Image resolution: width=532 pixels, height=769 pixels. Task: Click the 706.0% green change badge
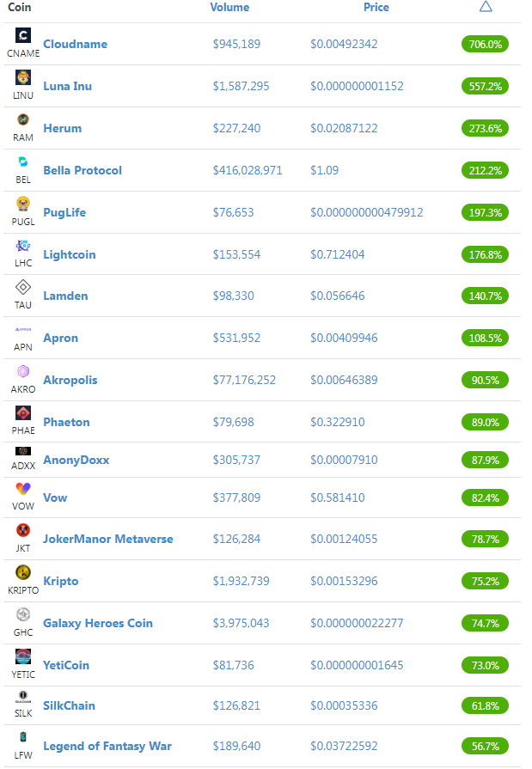[485, 44]
